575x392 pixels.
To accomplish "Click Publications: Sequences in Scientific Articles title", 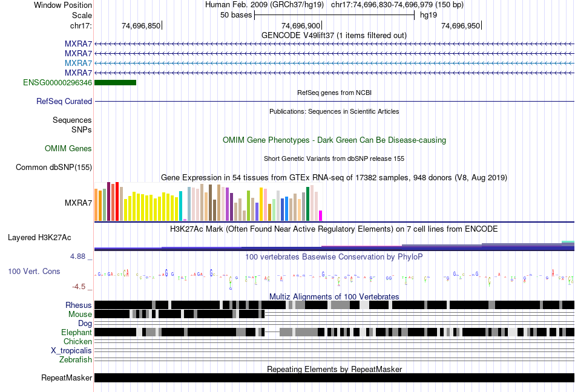I will tap(334, 111).
